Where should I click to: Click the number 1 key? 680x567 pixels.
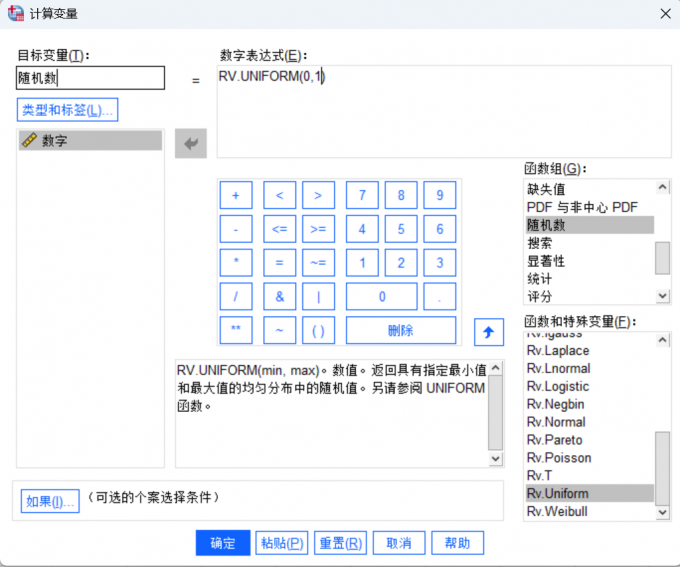pyautogui.click(x=362, y=262)
